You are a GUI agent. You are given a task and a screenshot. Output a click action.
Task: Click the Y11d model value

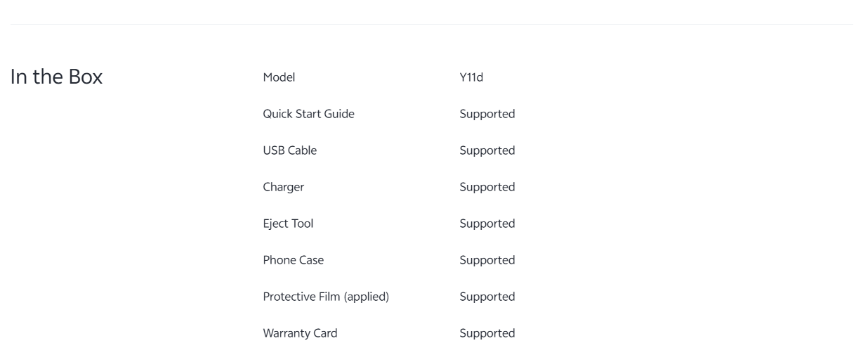pyautogui.click(x=471, y=77)
